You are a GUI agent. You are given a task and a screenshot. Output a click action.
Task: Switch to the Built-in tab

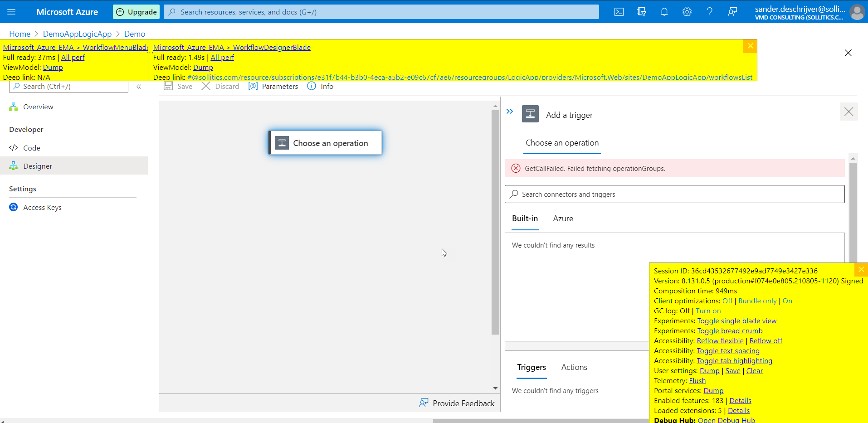click(x=525, y=219)
